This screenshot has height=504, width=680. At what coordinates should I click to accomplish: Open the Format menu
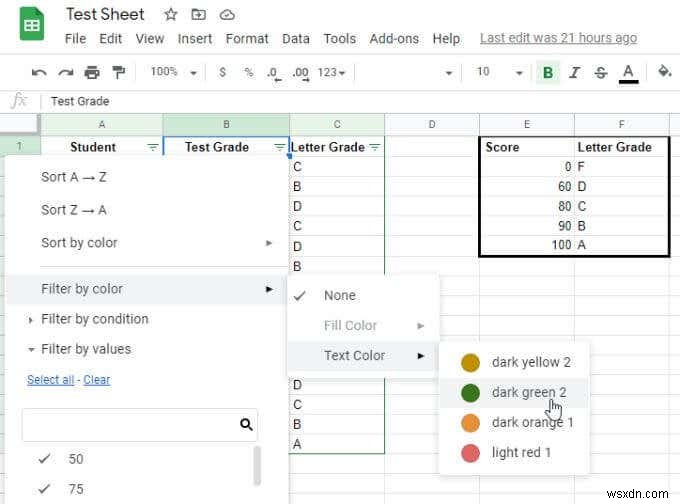tap(247, 39)
